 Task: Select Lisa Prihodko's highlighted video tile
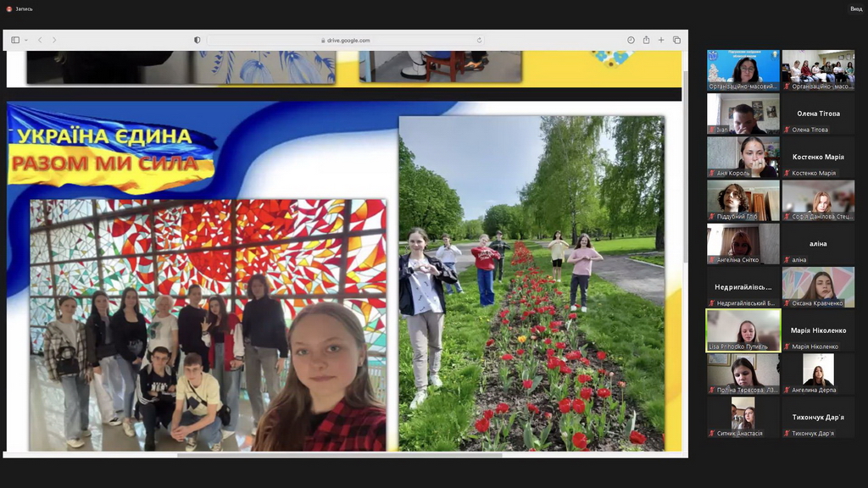[x=743, y=330]
